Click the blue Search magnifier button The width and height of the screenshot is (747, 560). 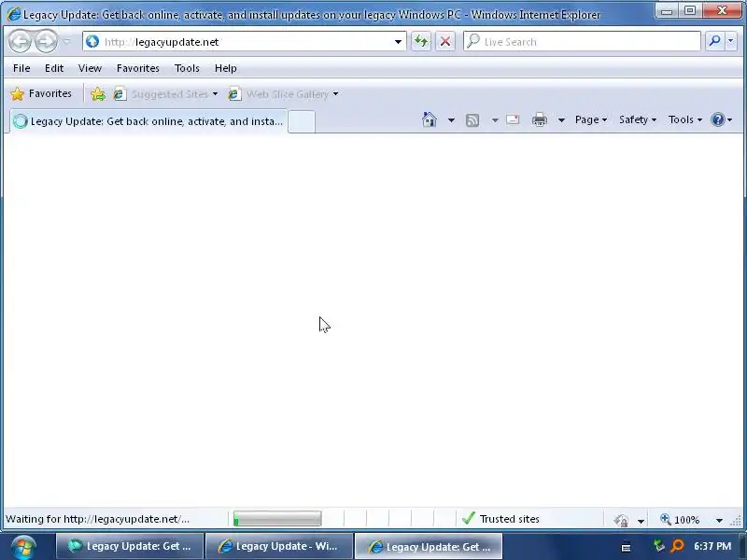tap(714, 41)
